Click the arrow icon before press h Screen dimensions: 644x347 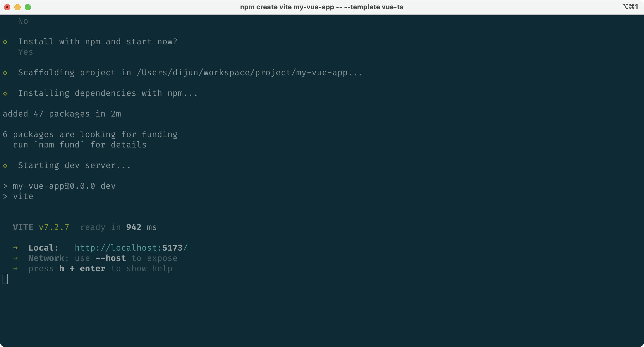coord(15,269)
